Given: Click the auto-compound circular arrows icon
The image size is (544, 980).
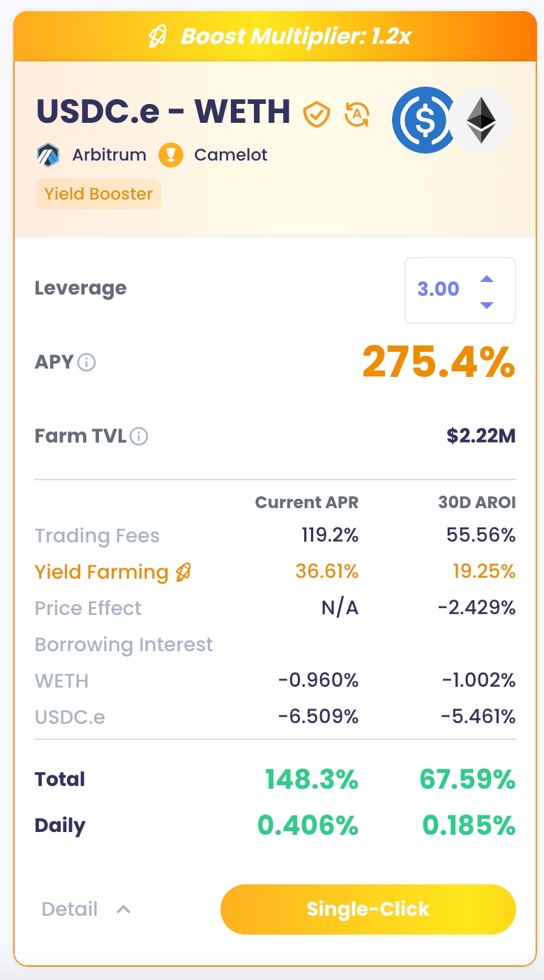Looking at the screenshot, I should coord(357,114).
